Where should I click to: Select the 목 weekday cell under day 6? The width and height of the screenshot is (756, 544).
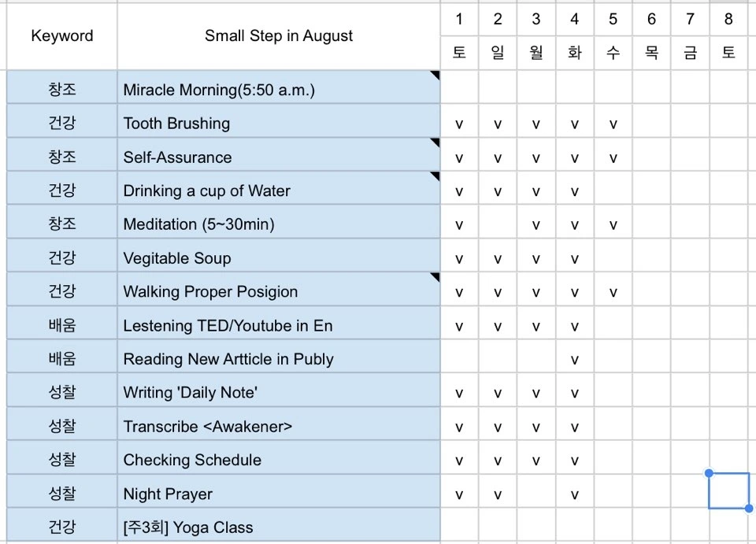(x=651, y=53)
